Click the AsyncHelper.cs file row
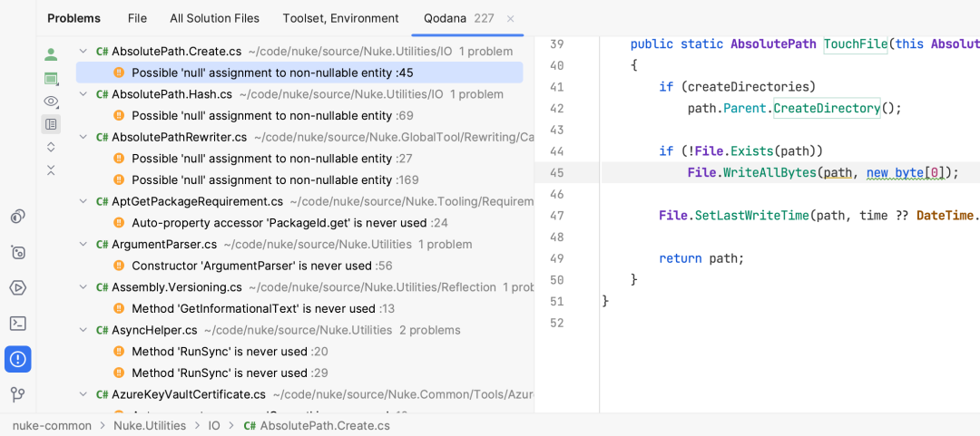 tap(299, 330)
